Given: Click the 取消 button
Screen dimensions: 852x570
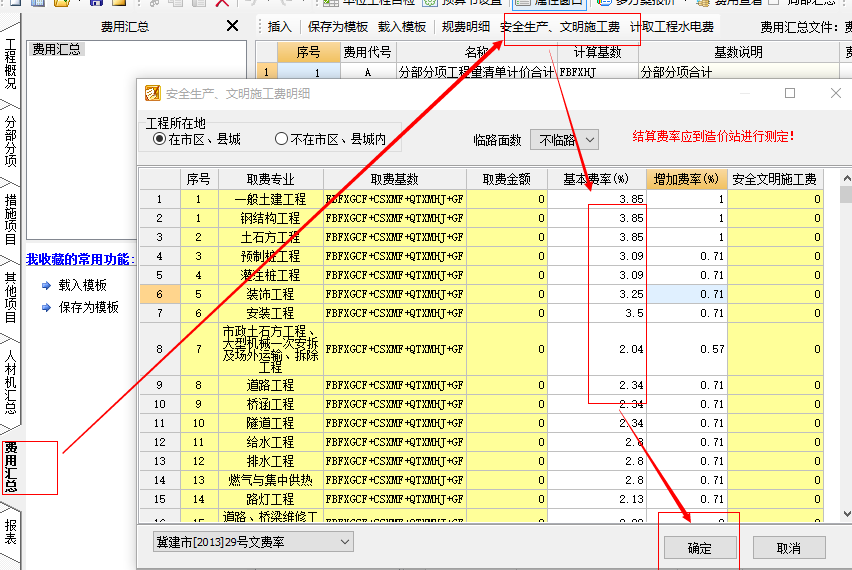Looking at the screenshot, I should click(789, 548).
